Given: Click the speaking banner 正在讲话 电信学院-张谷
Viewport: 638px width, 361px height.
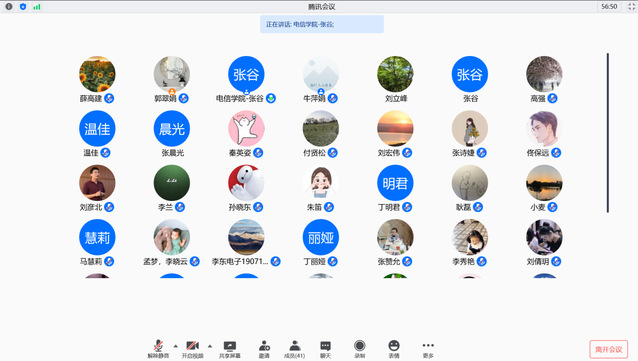Looking at the screenshot, I should pyautogui.click(x=322, y=24).
